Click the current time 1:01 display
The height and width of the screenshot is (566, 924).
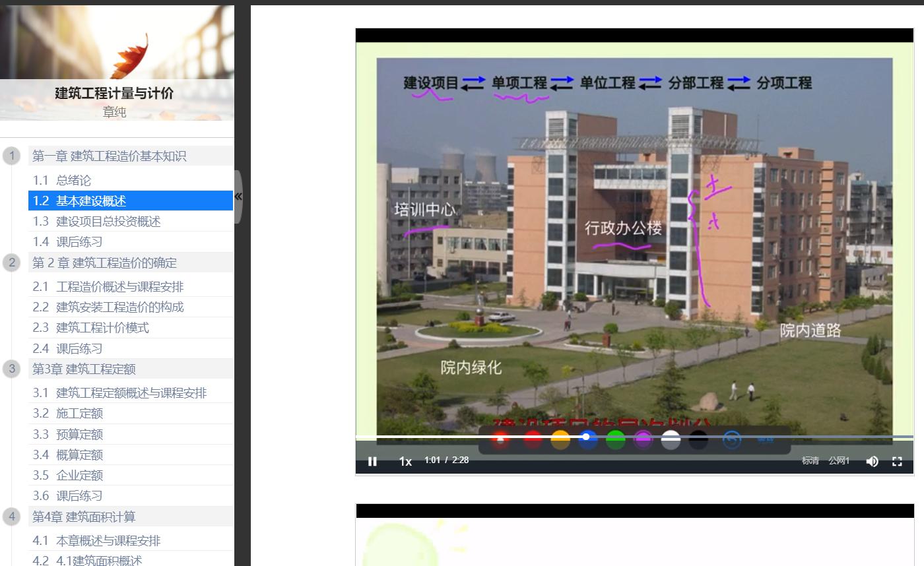(x=432, y=460)
